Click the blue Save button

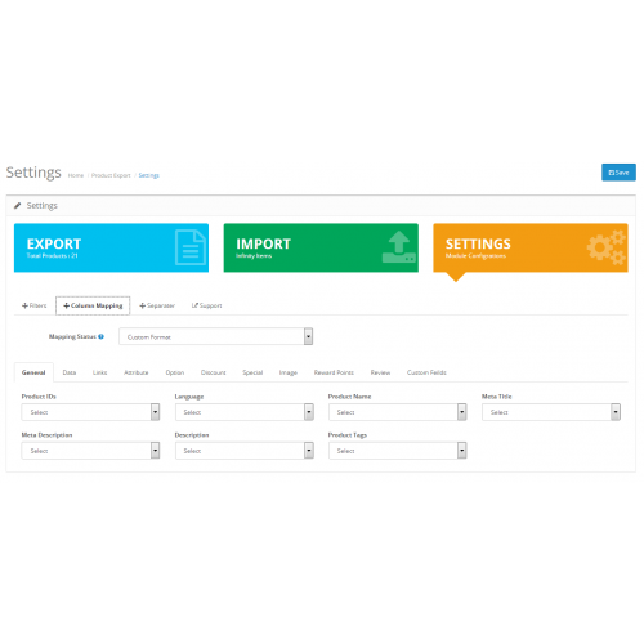618,172
